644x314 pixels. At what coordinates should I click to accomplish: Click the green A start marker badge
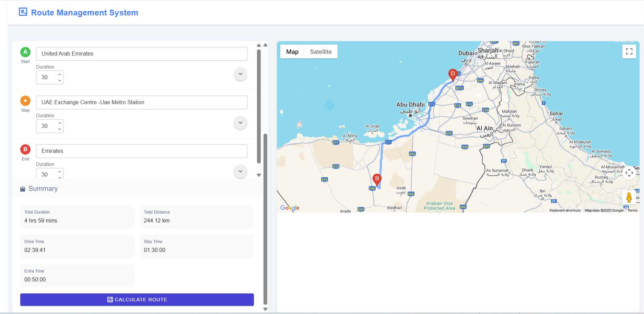pyautogui.click(x=25, y=52)
